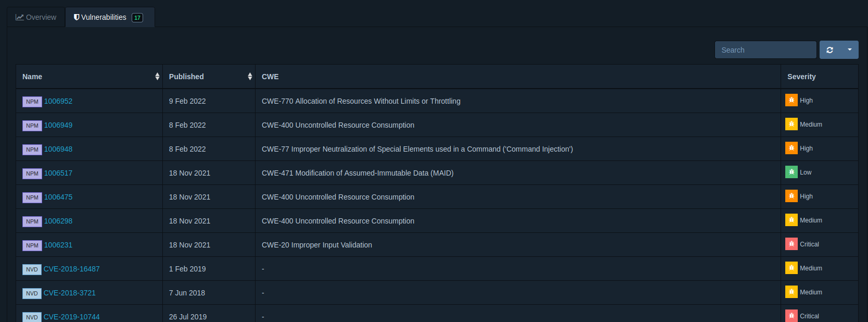This screenshot has width=868, height=322.
Task: Open the CVE-2019-10744 vulnerability link
Action: 72,317
